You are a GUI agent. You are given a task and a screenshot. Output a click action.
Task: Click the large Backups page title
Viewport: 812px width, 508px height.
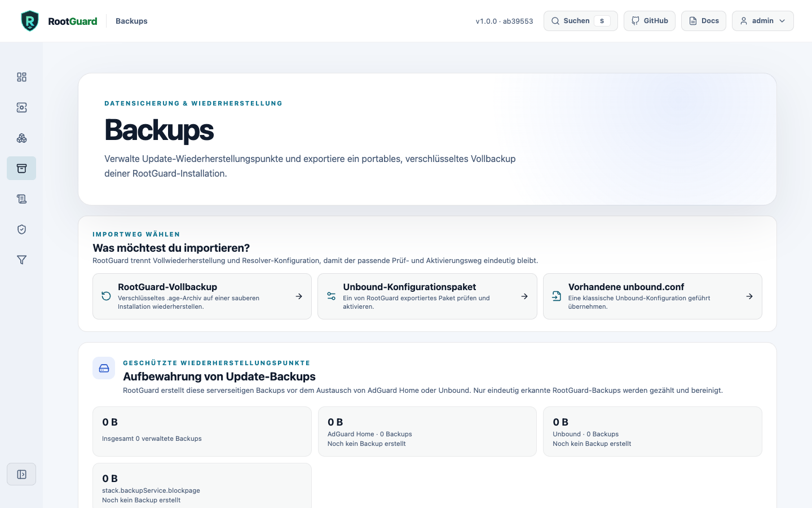159,130
